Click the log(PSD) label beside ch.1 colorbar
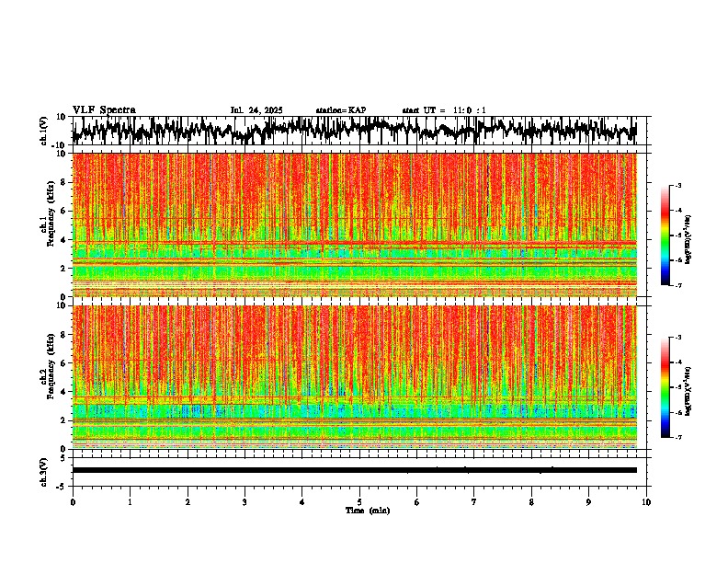This screenshot has width=728, height=563. click(688, 240)
